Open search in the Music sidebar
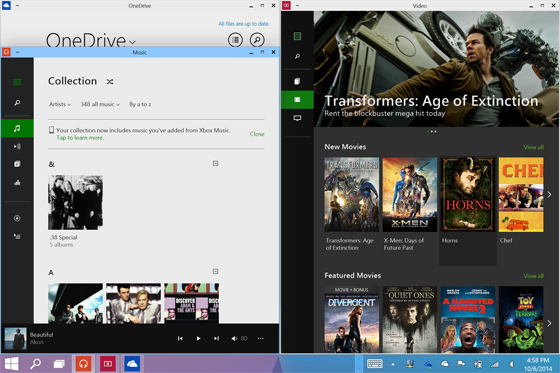The height and width of the screenshot is (373, 560). [x=17, y=103]
